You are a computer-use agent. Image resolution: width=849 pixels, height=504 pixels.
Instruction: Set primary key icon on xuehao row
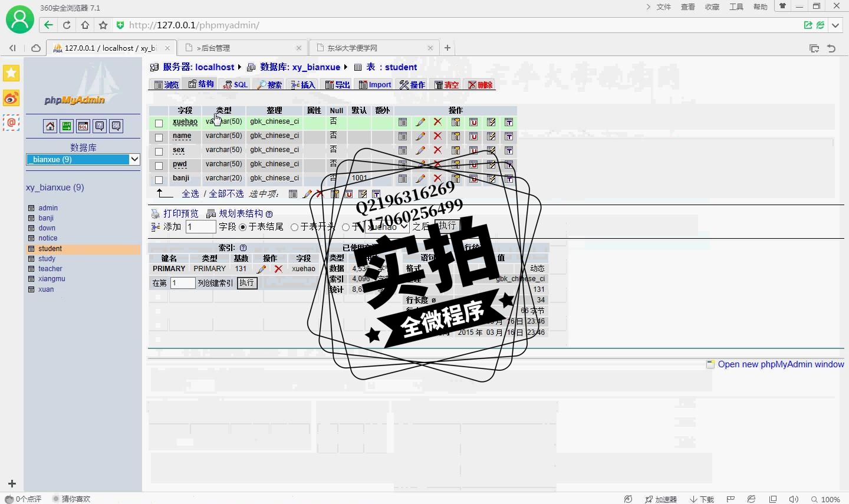456,122
